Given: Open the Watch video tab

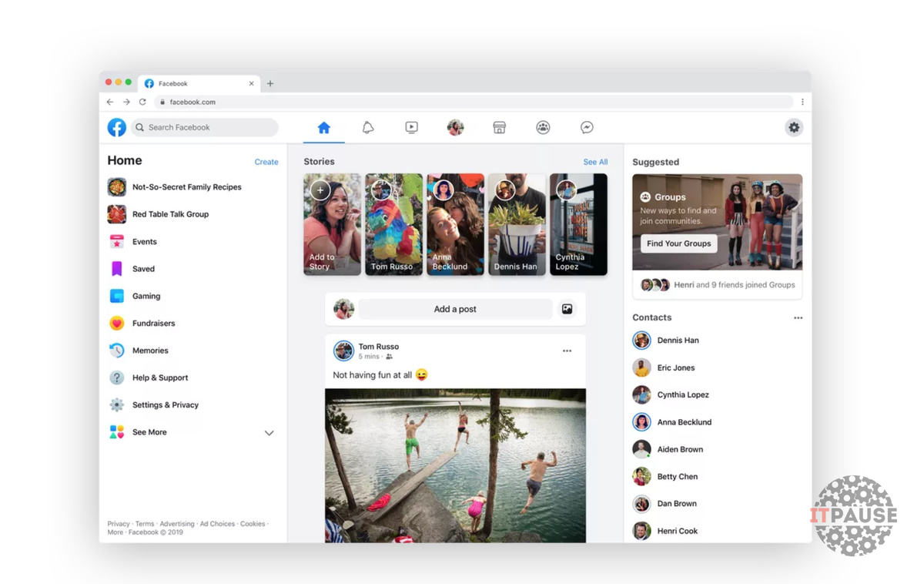Looking at the screenshot, I should [x=412, y=128].
